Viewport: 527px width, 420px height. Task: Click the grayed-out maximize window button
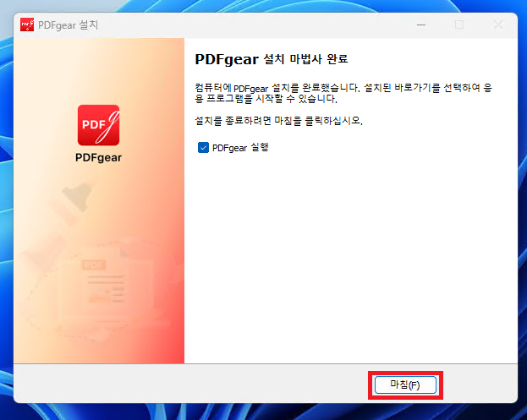(459, 25)
